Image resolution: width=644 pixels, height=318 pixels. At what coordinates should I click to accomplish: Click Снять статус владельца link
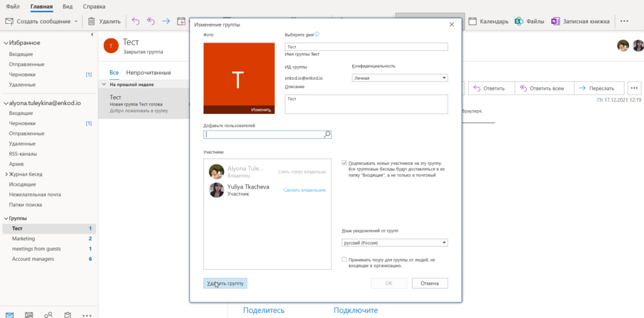tap(302, 172)
